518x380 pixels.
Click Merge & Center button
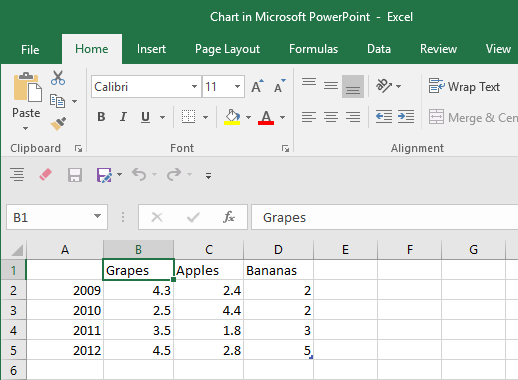point(473,117)
